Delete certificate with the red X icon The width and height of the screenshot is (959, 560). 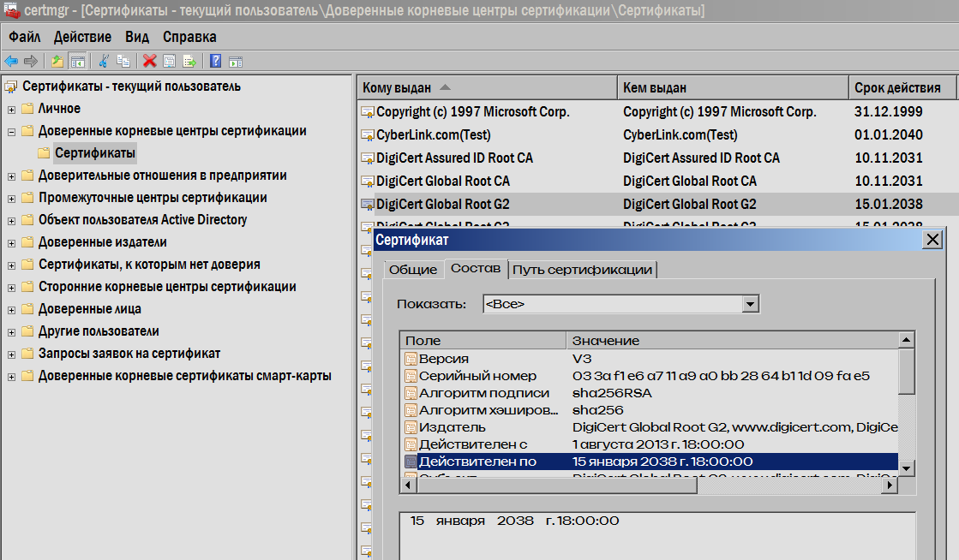pyautogui.click(x=150, y=61)
